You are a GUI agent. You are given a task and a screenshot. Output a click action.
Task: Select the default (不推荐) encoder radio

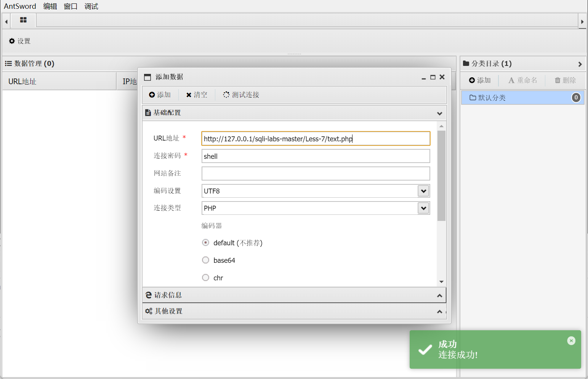(x=205, y=243)
